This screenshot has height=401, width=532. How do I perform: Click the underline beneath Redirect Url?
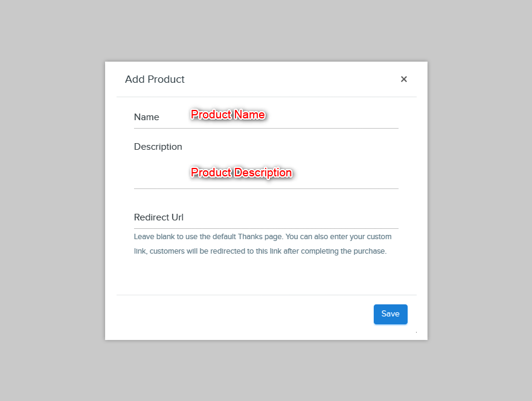pyautogui.click(x=266, y=228)
